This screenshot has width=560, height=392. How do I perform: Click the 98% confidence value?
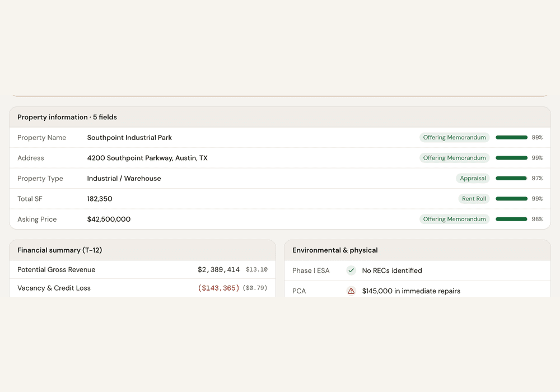coord(537,219)
